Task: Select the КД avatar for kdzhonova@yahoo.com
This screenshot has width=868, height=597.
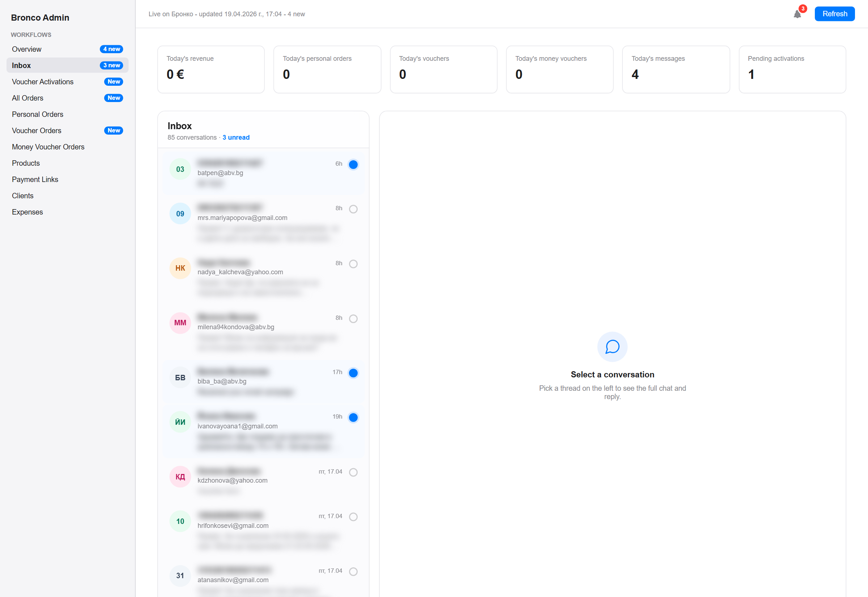Action: point(180,477)
